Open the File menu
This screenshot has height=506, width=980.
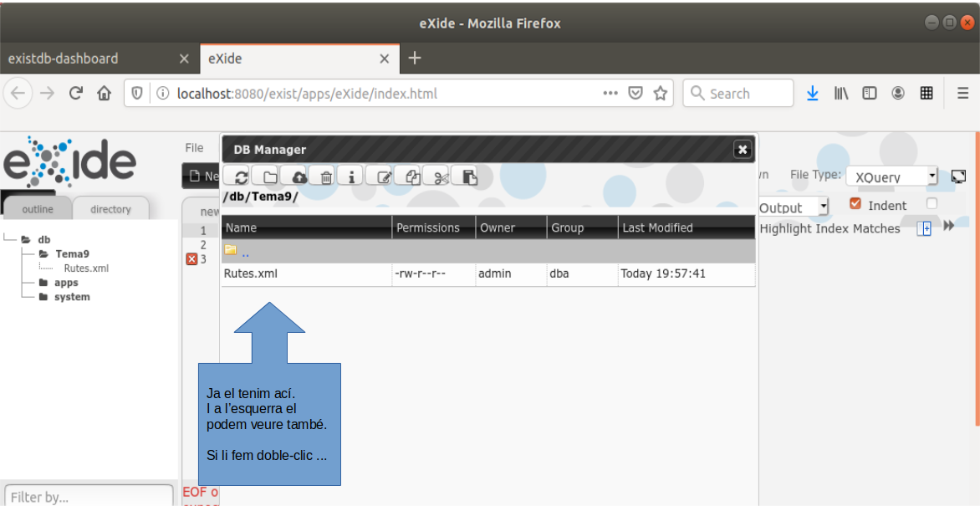(194, 148)
